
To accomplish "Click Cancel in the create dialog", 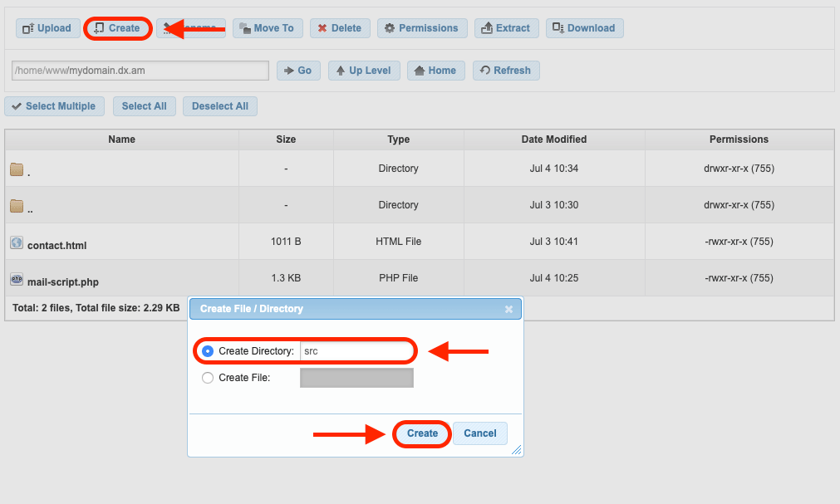I will tap(479, 433).
